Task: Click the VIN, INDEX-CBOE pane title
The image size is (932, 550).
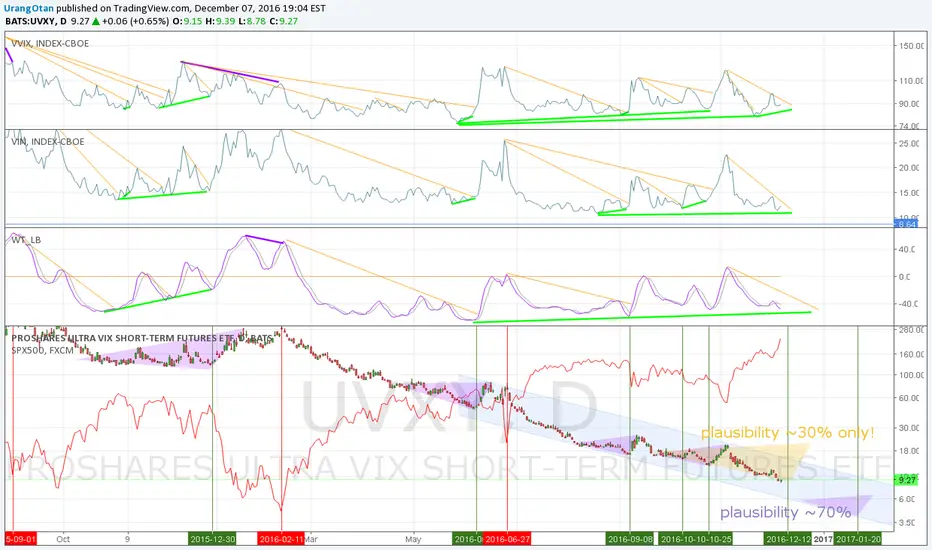Action: coord(48,142)
